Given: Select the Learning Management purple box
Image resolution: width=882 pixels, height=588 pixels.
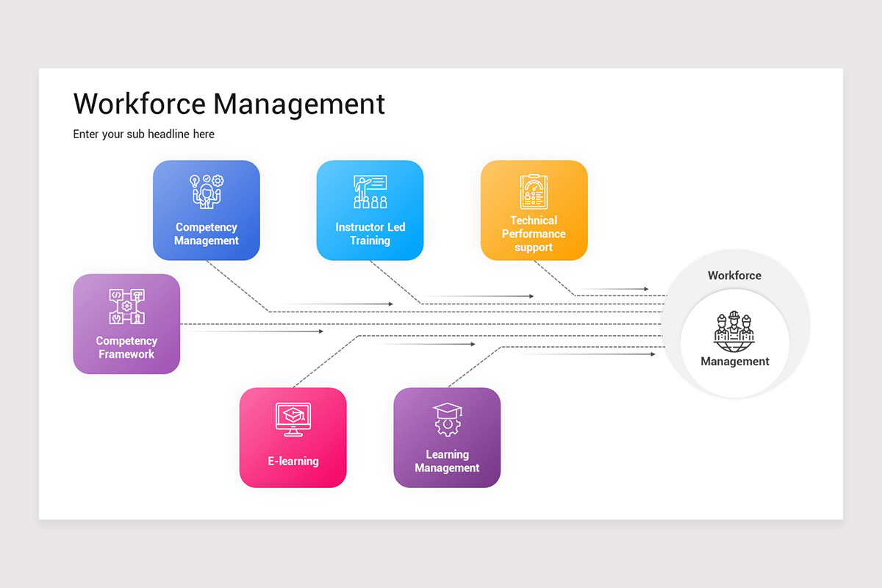Looking at the screenshot, I should [x=447, y=437].
